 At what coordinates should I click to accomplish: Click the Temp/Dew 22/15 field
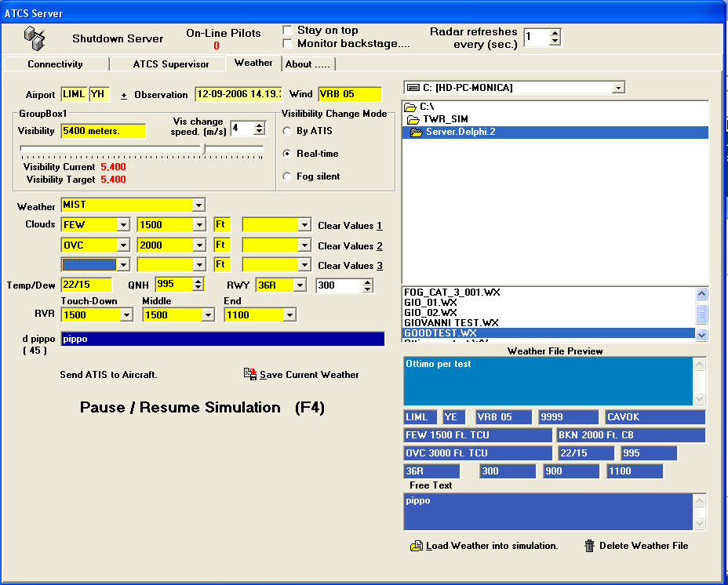tap(86, 285)
